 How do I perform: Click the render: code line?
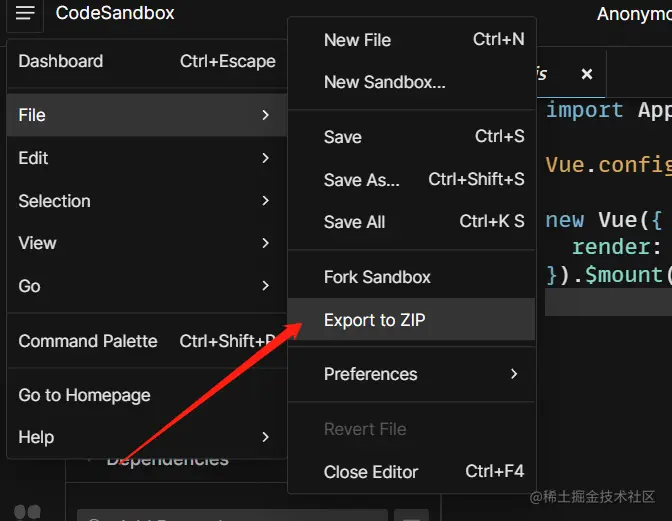tap(617, 247)
